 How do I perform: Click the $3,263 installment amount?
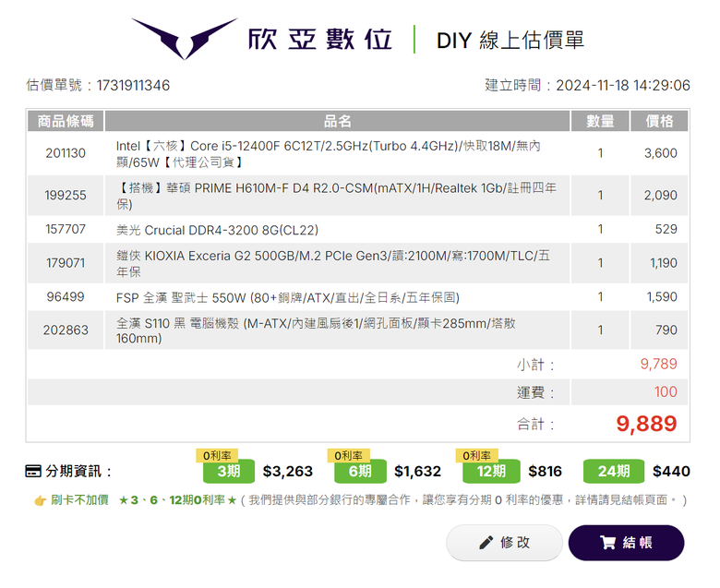[x=288, y=472]
